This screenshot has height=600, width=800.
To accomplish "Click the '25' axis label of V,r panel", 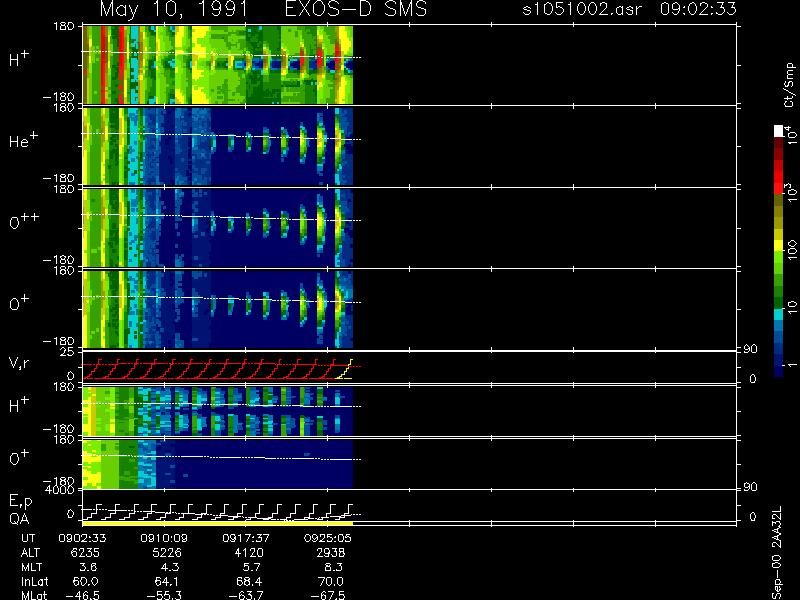I will pos(68,351).
